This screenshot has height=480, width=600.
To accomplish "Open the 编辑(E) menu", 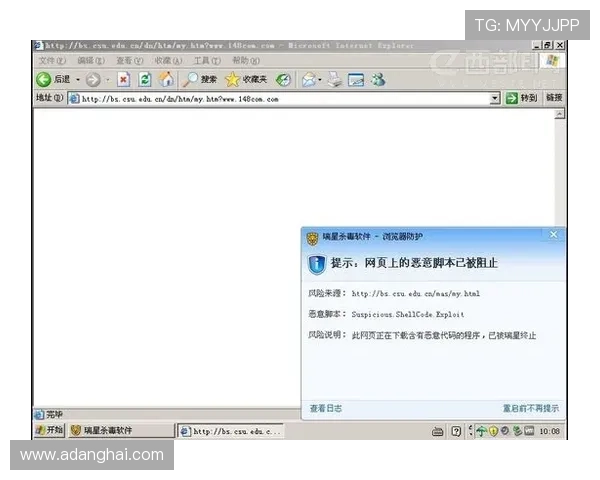I will click(x=91, y=60).
